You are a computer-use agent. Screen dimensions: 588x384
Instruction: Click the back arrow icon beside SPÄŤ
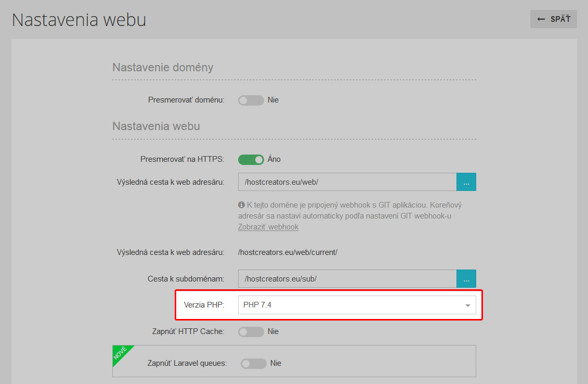coord(541,19)
